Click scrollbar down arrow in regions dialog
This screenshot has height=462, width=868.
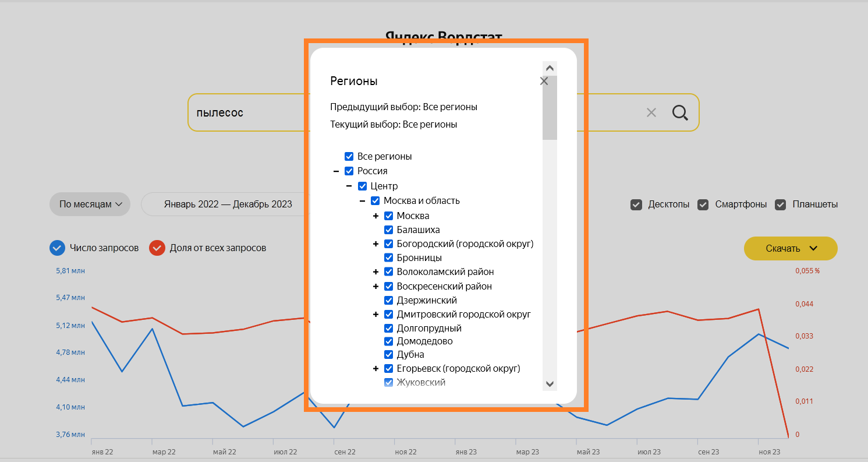(550, 384)
